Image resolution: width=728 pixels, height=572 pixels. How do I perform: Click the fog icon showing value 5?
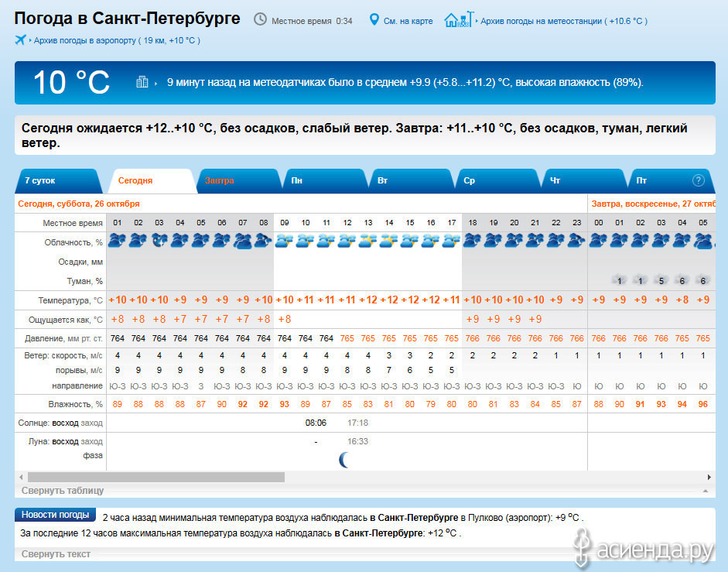click(661, 280)
